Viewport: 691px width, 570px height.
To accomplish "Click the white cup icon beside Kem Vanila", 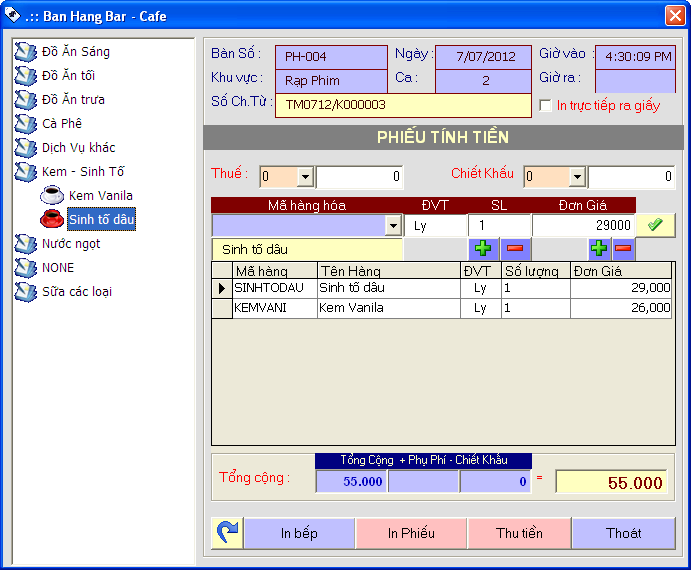I will pyautogui.click(x=52, y=195).
